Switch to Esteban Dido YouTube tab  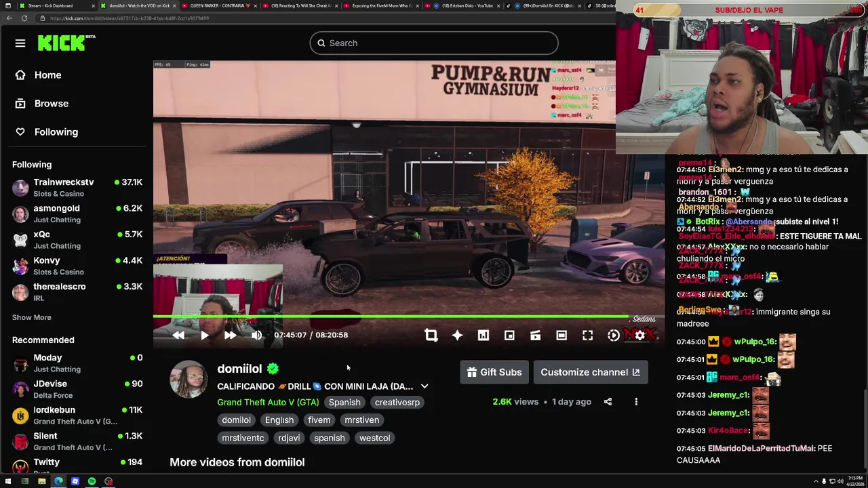tap(461, 5)
